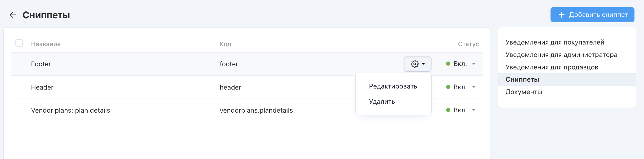Click the green status dot for Vendor plans
This screenshot has width=644, height=159.
coord(448,110)
